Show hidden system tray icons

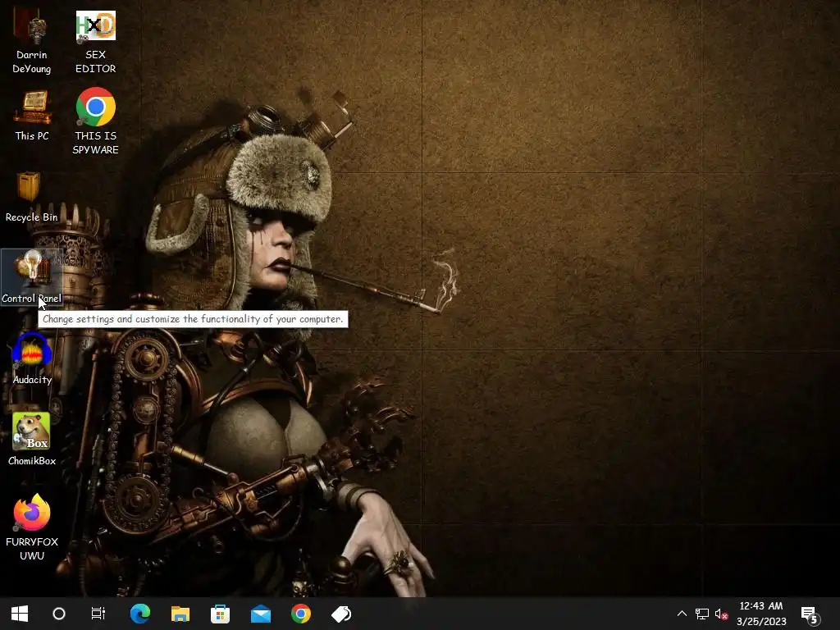pyautogui.click(x=682, y=614)
